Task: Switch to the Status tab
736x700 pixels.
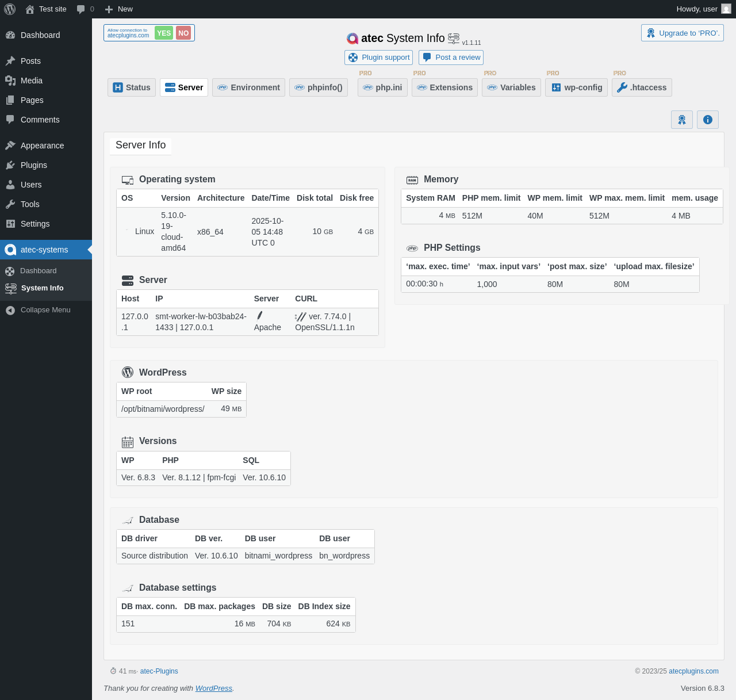Action: [132, 87]
